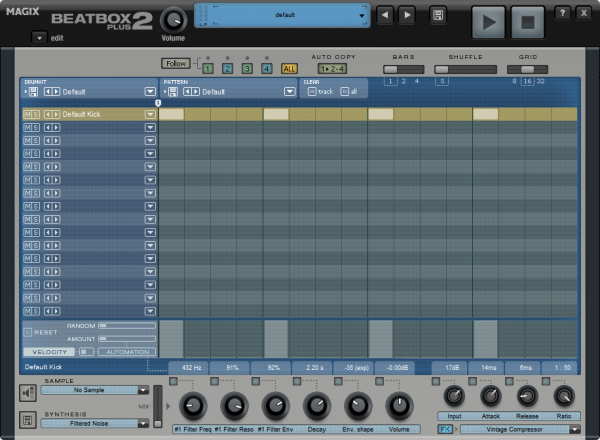Screen dimensions: 600x440
Task: Click the ALL pattern button
Action: click(x=289, y=69)
